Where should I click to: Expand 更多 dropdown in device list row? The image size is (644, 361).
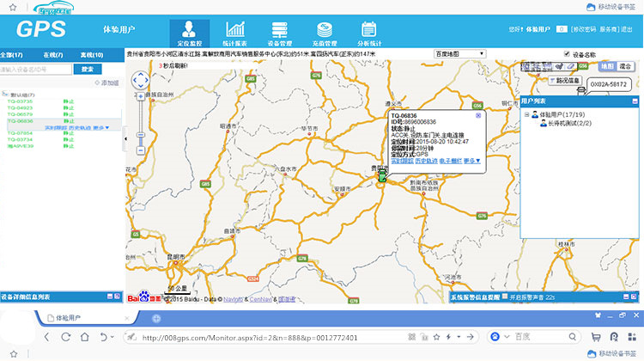(x=101, y=128)
